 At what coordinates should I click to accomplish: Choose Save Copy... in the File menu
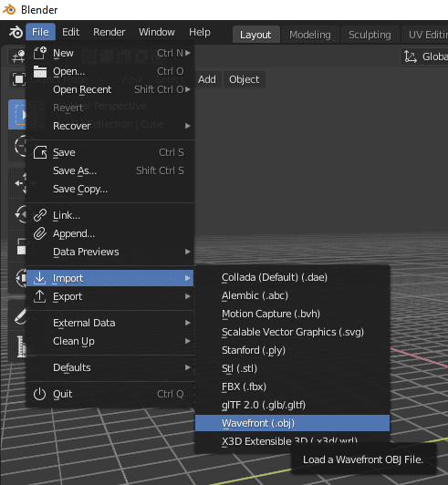(109, 189)
